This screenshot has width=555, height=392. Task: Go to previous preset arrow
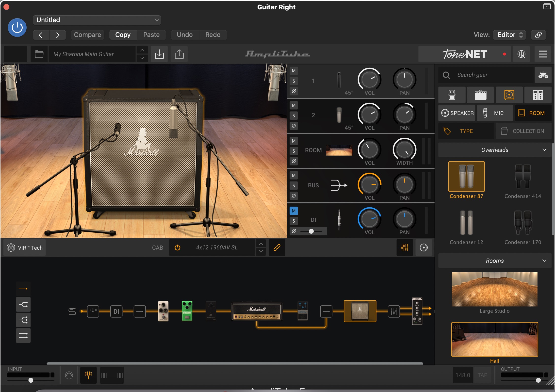[41, 35]
